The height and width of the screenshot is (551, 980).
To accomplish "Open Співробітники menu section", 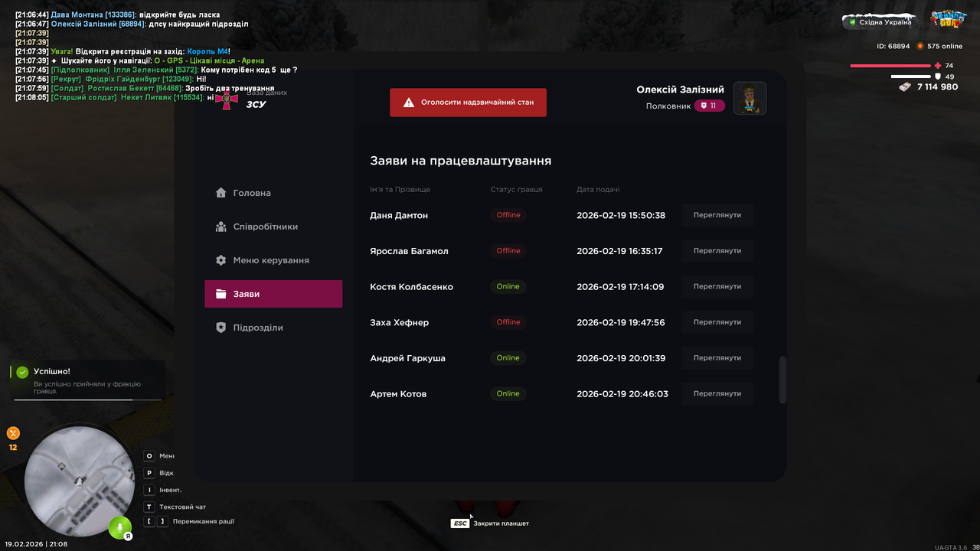I will tap(273, 227).
